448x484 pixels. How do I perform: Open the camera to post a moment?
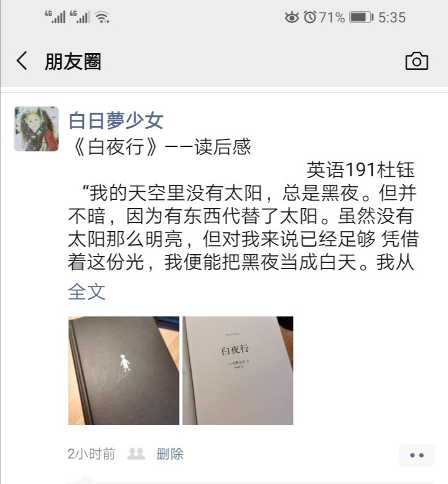click(x=416, y=61)
